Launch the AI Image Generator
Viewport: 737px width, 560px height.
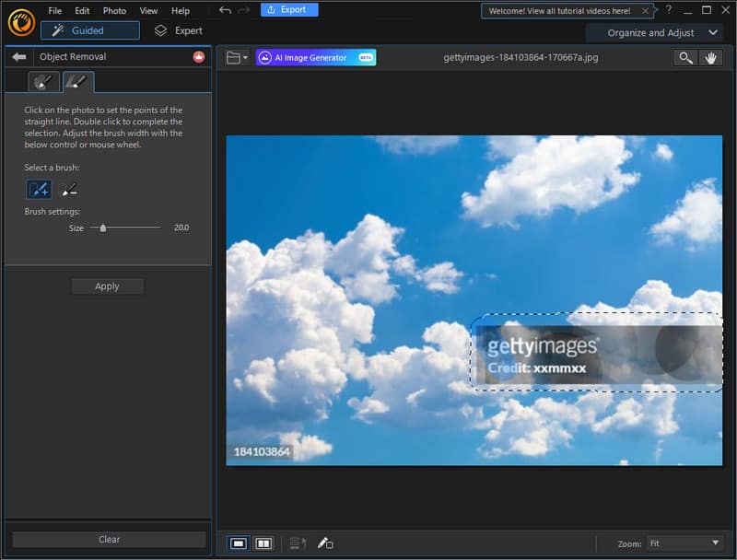[x=315, y=57]
